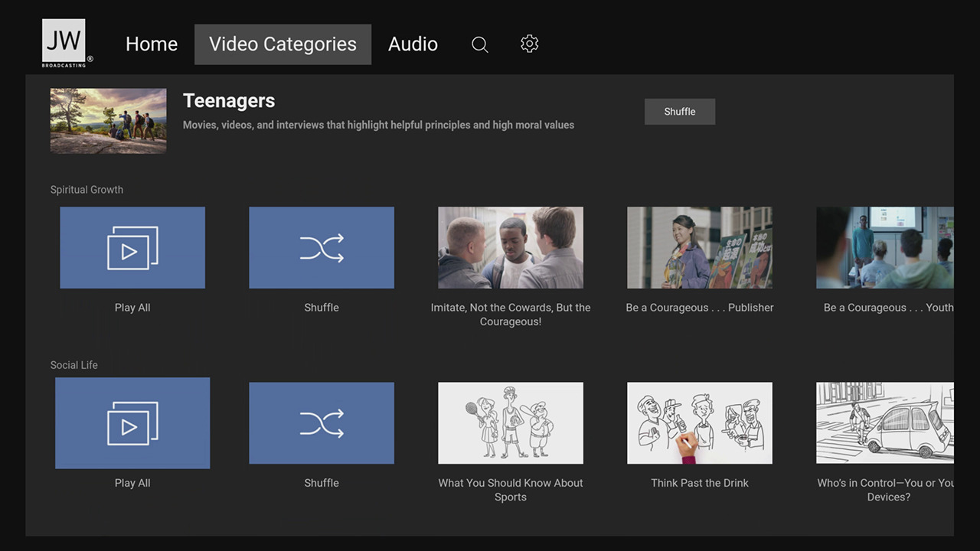Open 'Think Past the Drink' video
The width and height of the screenshot is (980, 551).
pyautogui.click(x=700, y=423)
